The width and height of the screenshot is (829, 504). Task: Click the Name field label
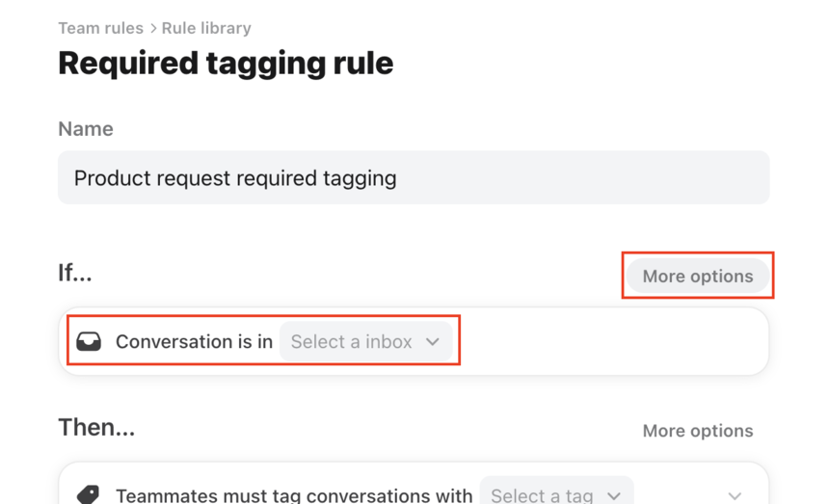(86, 129)
